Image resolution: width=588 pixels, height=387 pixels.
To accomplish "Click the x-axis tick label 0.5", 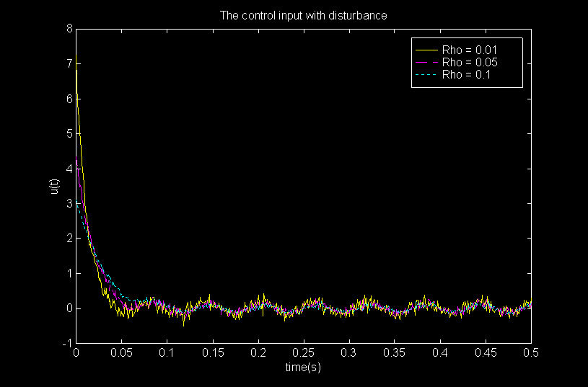I will point(531,354).
